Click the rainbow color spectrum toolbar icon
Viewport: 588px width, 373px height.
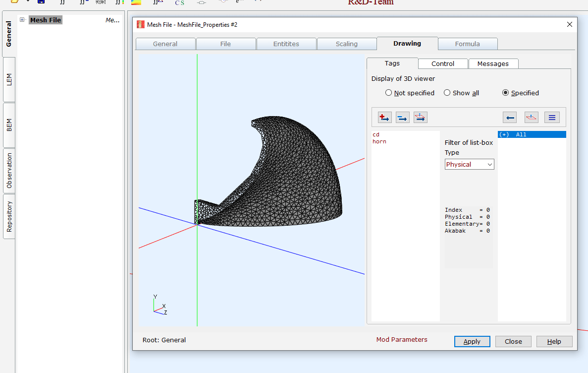[x=136, y=2]
